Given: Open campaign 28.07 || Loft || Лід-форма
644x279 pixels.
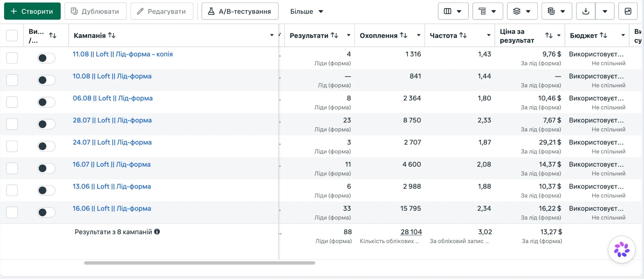Looking at the screenshot, I should tap(112, 120).
